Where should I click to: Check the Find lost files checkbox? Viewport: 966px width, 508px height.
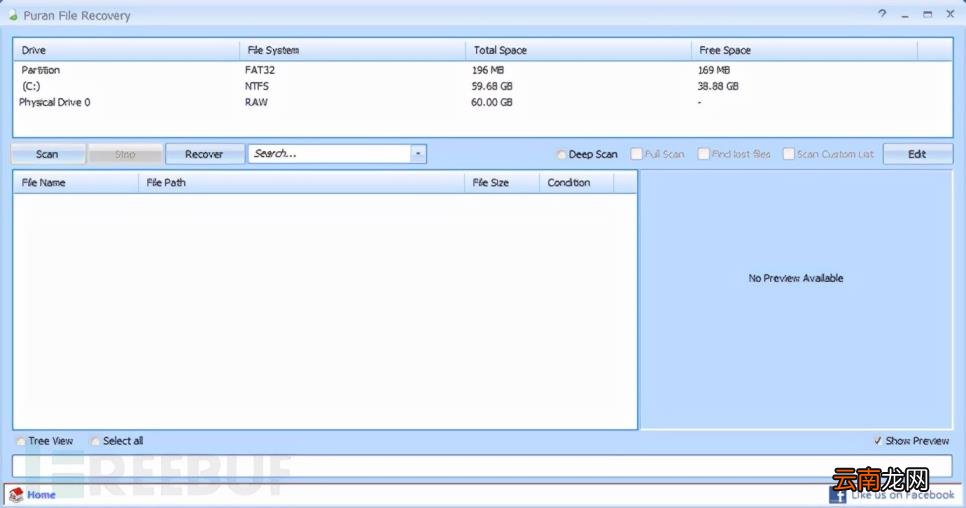click(x=703, y=154)
